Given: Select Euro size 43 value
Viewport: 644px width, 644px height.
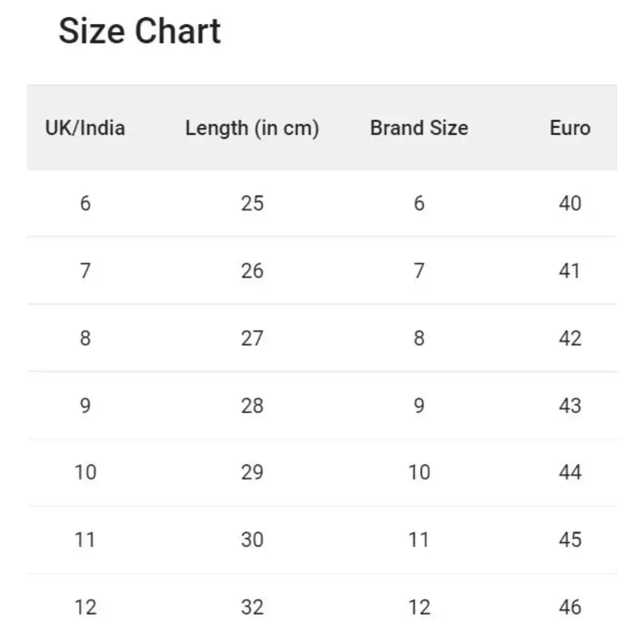Looking at the screenshot, I should tap(569, 405).
